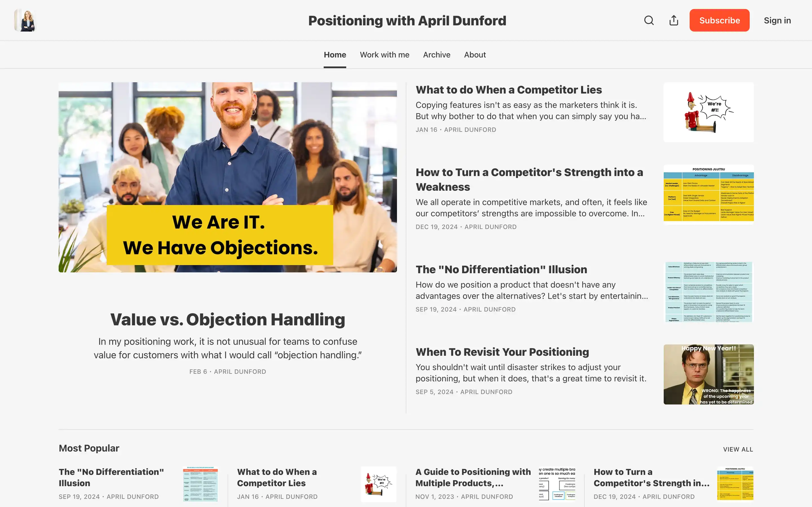This screenshot has height=507, width=812.
Task: Open 'Value vs. Objection Handling' headline
Action: click(x=228, y=319)
